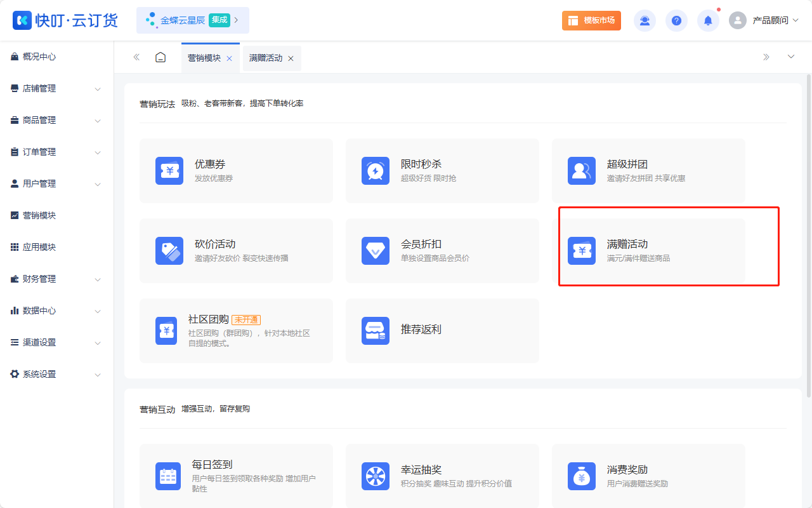Click the 财务管理 wallet icon

click(15, 279)
